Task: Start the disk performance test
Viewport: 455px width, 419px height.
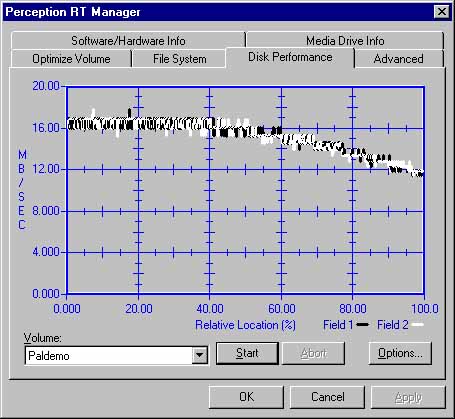Action: click(x=247, y=353)
